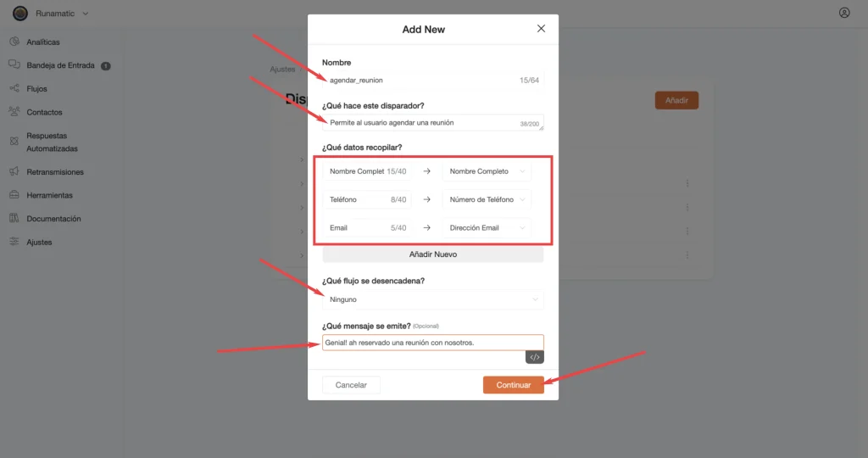Open Documentación in the sidebar
Image resolution: width=868 pixels, height=458 pixels.
click(x=53, y=218)
